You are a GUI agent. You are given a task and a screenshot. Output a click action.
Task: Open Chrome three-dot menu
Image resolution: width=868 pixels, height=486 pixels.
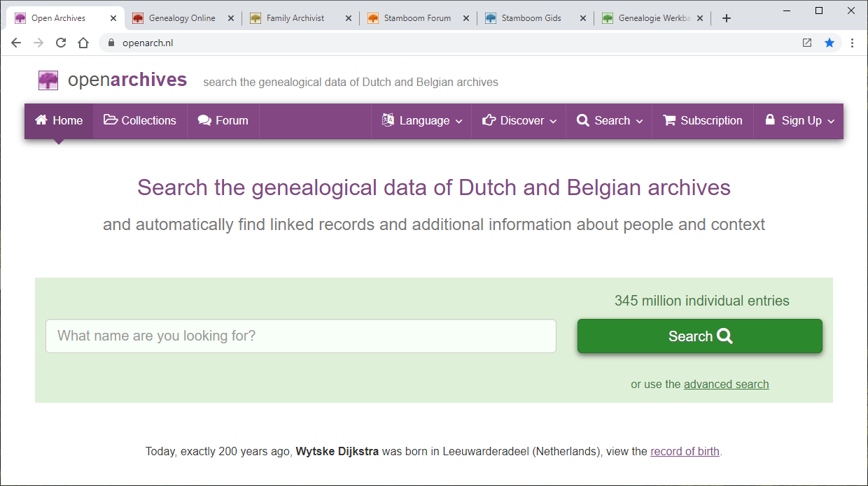pos(852,43)
